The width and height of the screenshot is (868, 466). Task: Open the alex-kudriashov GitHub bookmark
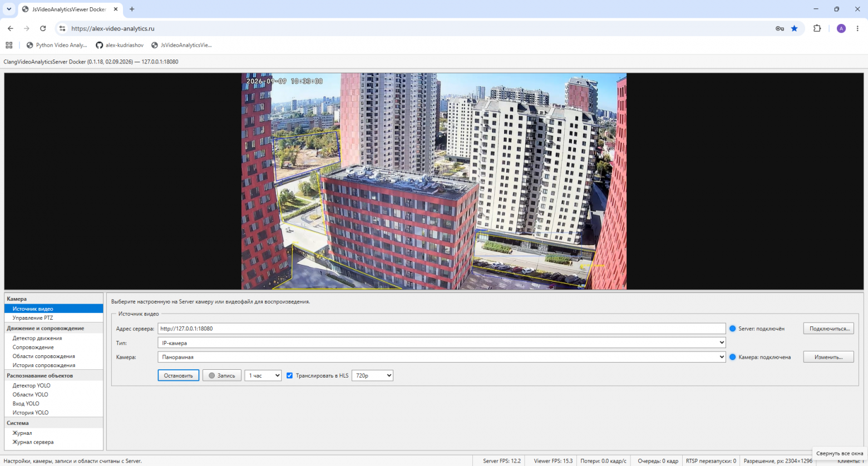pos(120,45)
